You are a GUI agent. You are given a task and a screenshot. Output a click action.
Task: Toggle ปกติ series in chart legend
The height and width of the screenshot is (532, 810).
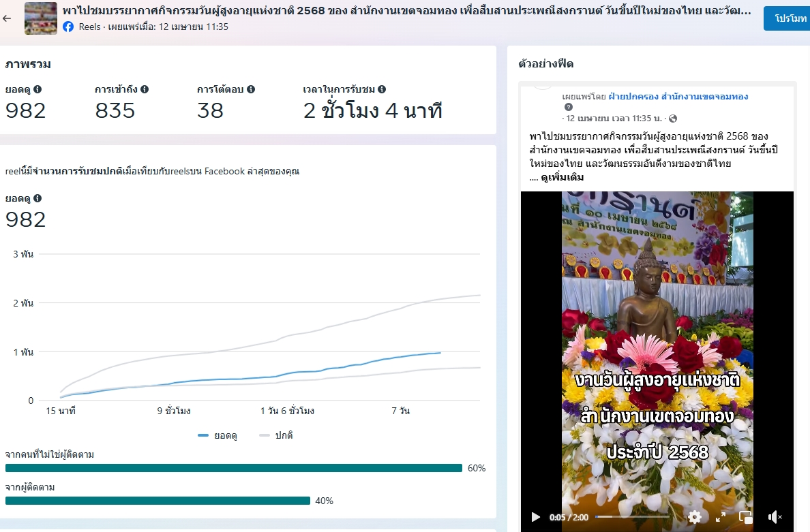pyautogui.click(x=276, y=435)
